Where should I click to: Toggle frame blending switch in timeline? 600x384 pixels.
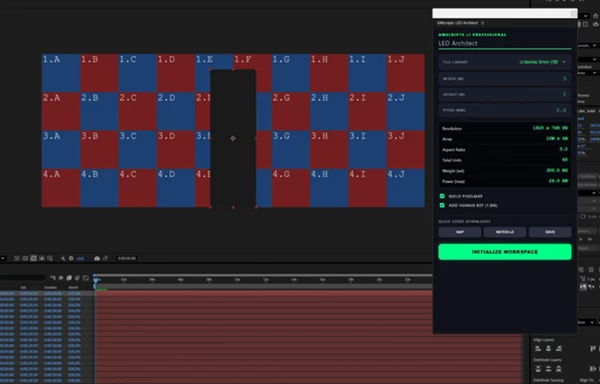69,278
